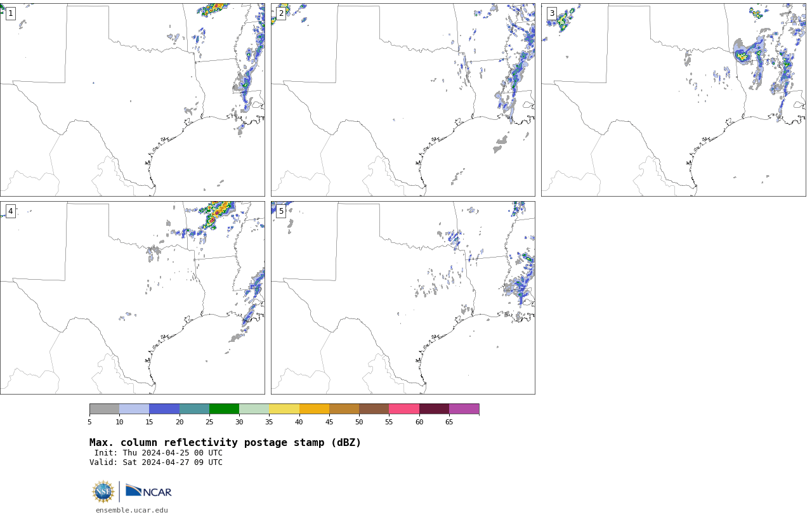Click the pink 55-60 dBZ color swatch
The image size is (812, 517).
[x=404, y=409]
